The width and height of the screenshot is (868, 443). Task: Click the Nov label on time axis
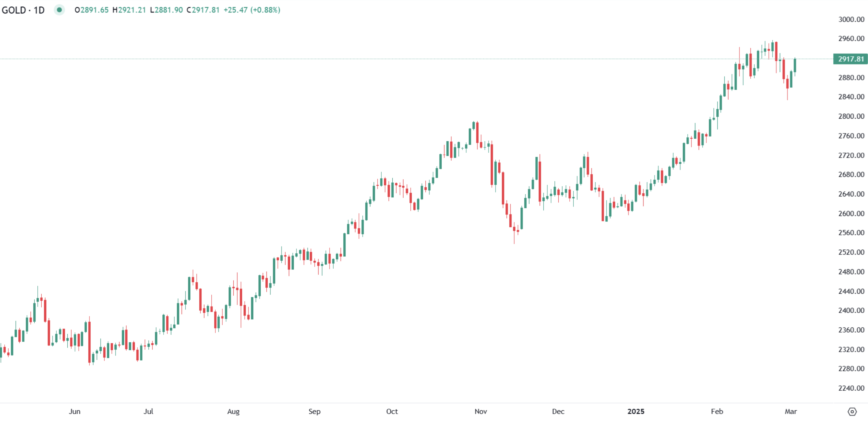coord(481,411)
